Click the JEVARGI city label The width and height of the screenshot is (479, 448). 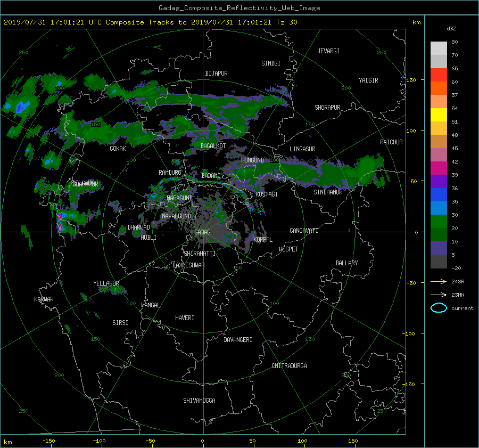click(328, 51)
